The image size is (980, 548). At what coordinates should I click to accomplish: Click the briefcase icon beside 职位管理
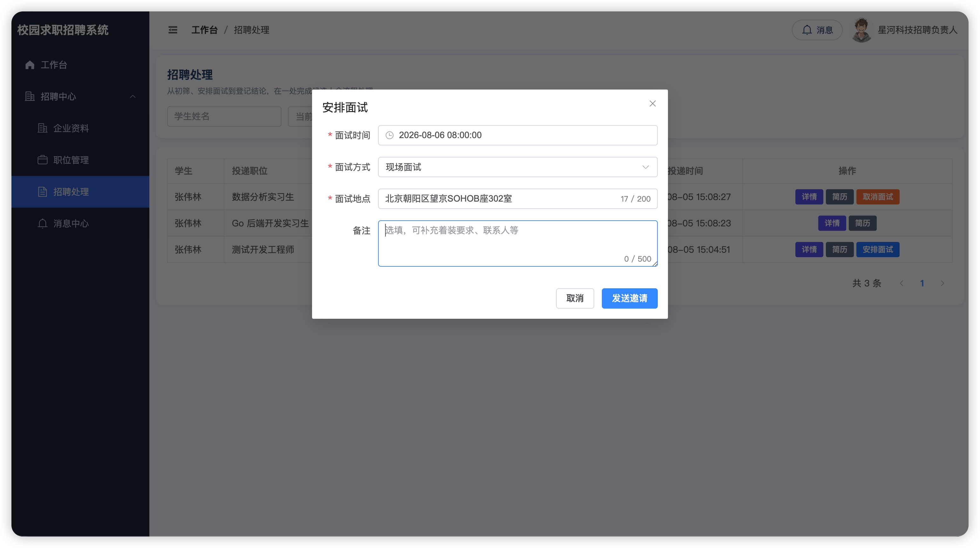(43, 160)
